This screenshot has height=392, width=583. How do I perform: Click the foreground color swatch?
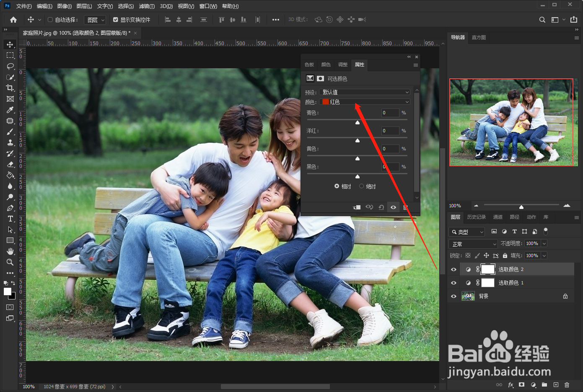(8, 291)
